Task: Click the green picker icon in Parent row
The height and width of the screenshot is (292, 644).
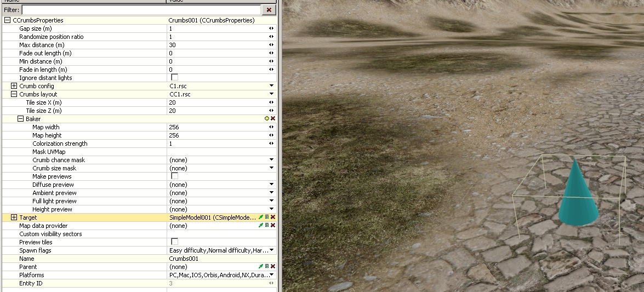Action: [261, 267]
